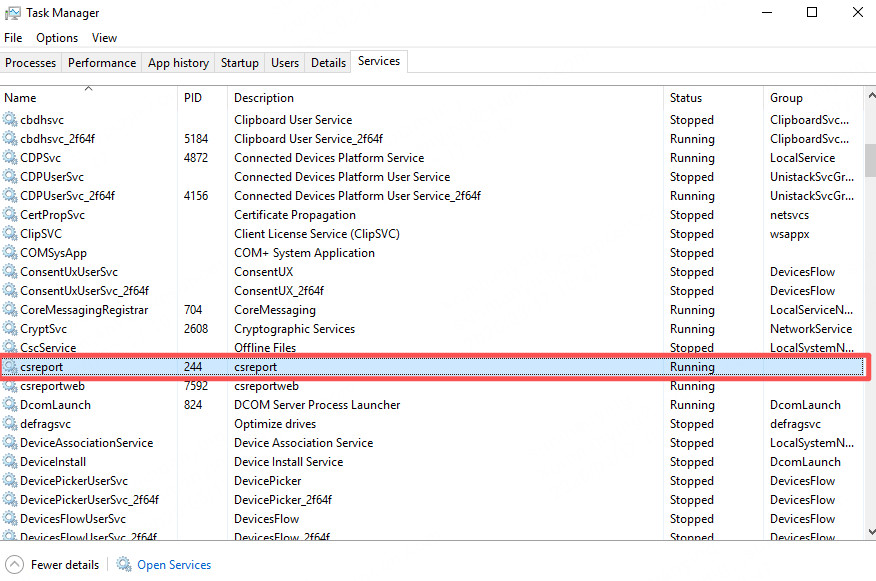Click the Fewer details text button

click(x=65, y=565)
